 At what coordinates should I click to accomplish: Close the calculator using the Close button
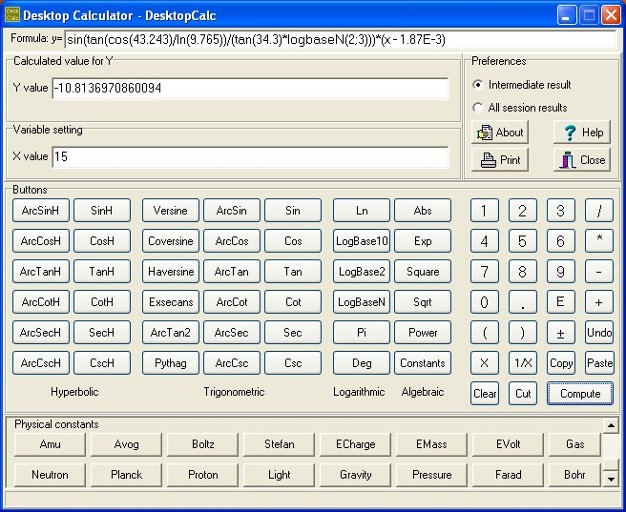582,160
